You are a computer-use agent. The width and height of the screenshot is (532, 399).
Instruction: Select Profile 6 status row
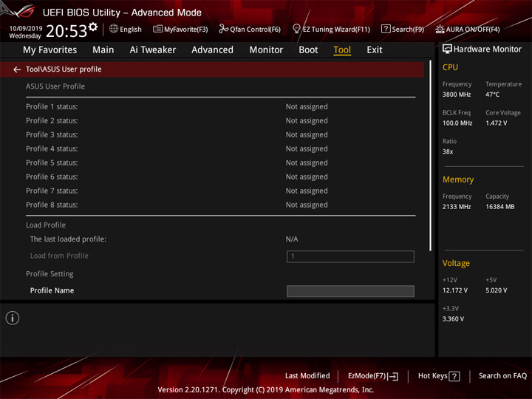[220, 177]
